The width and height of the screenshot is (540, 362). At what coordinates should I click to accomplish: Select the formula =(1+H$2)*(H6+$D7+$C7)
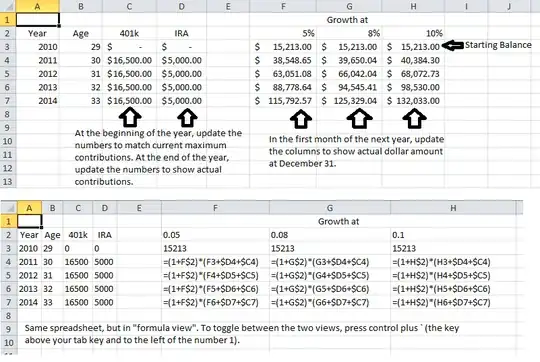click(x=453, y=302)
